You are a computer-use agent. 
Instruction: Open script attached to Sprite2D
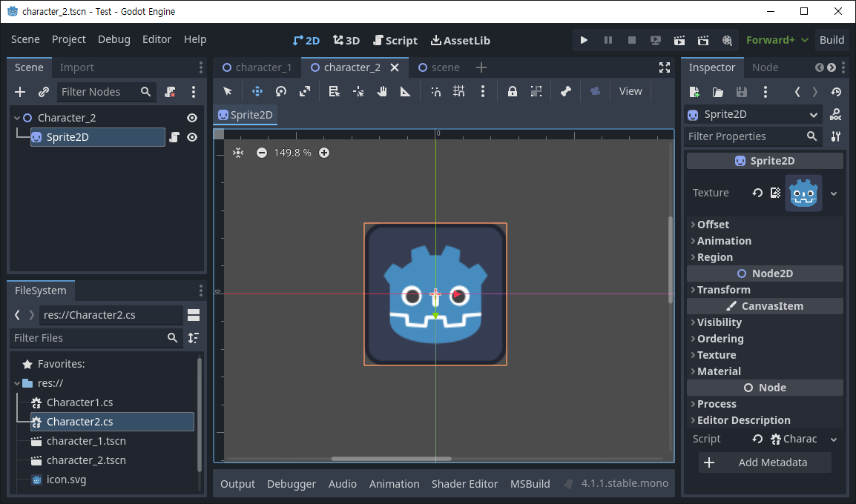pos(174,137)
